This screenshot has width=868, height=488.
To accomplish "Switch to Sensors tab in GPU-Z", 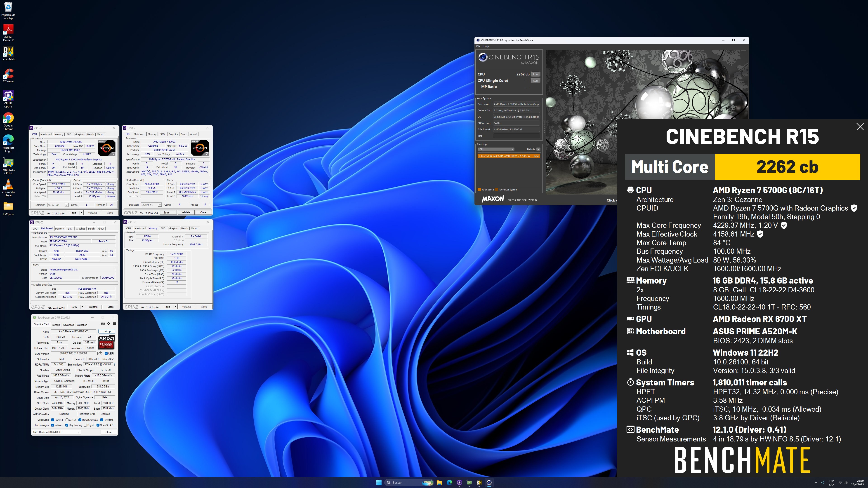I will pos(56,325).
